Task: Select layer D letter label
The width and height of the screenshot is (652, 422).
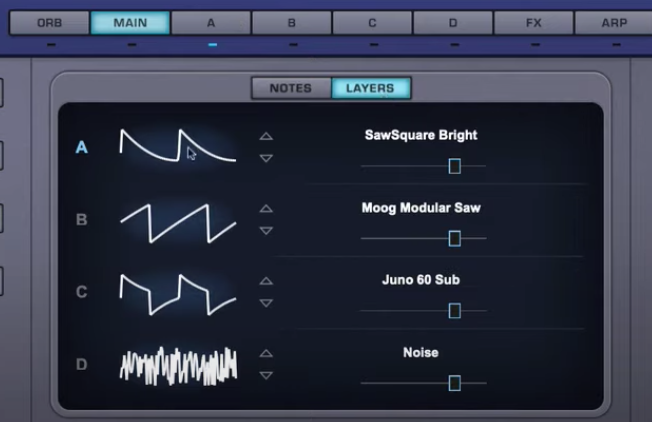Action: click(82, 364)
